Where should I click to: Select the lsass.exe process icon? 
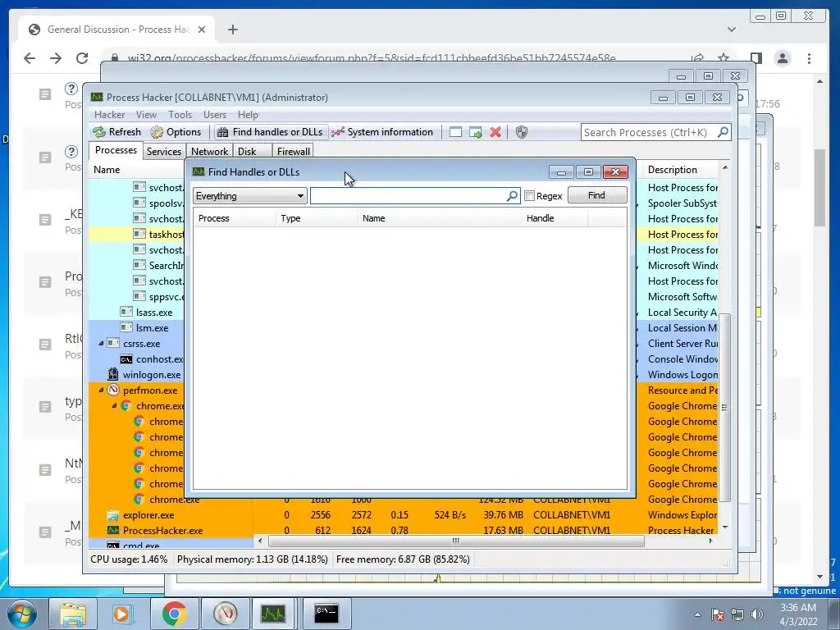point(126,312)
